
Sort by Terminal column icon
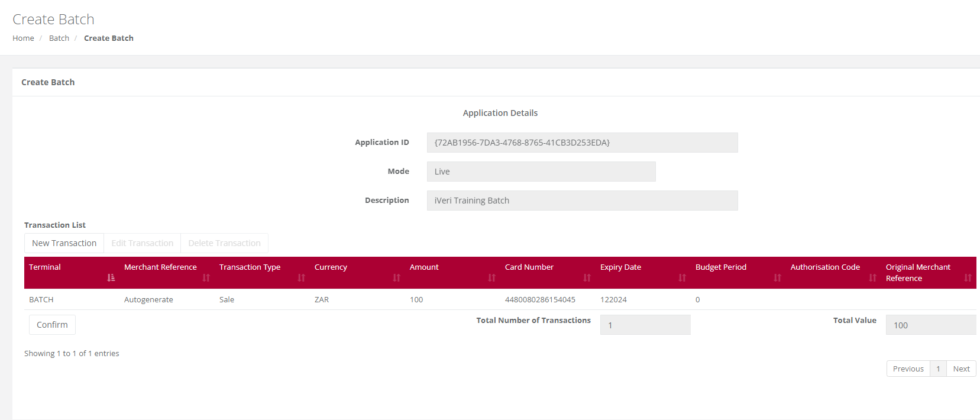[111, 277]
